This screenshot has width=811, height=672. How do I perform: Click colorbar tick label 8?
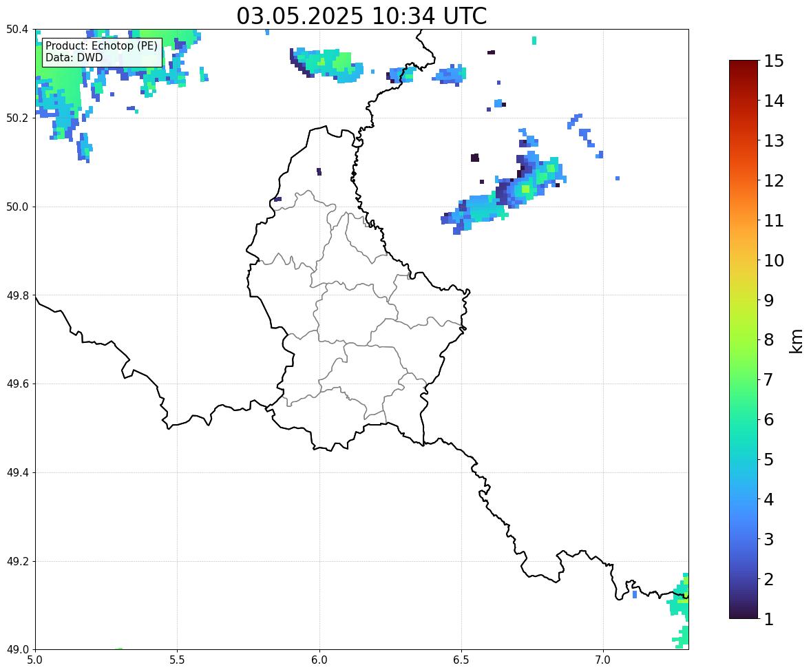(x=769, y=340)
